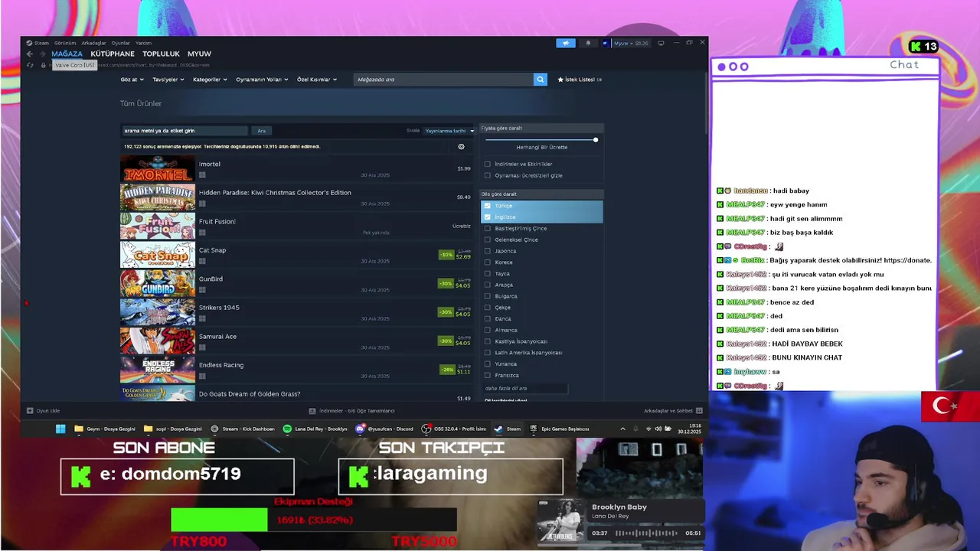
Task: Open Steam notifications bell
Action: (588, 43)
